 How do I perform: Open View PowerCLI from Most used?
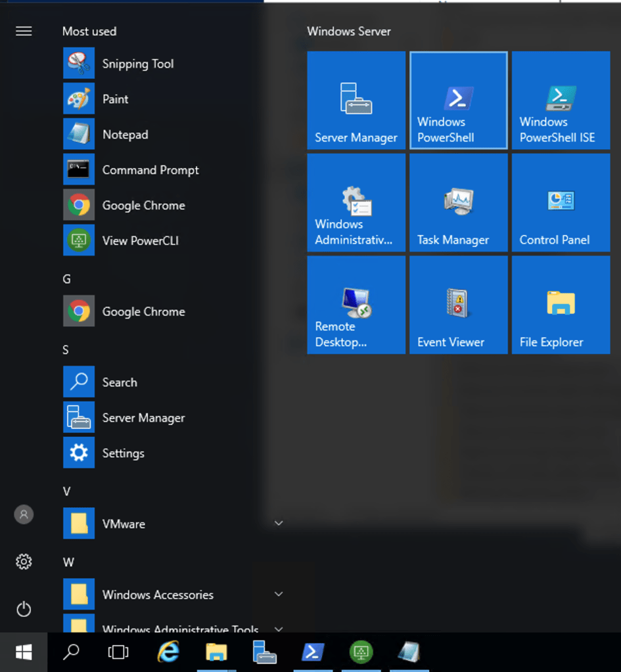coord(140,240)
